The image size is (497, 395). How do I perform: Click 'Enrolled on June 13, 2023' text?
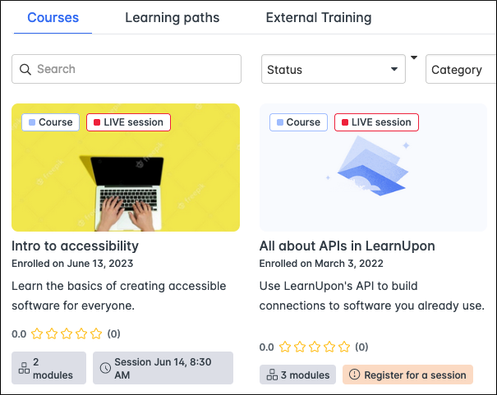(x=72, y=263)
